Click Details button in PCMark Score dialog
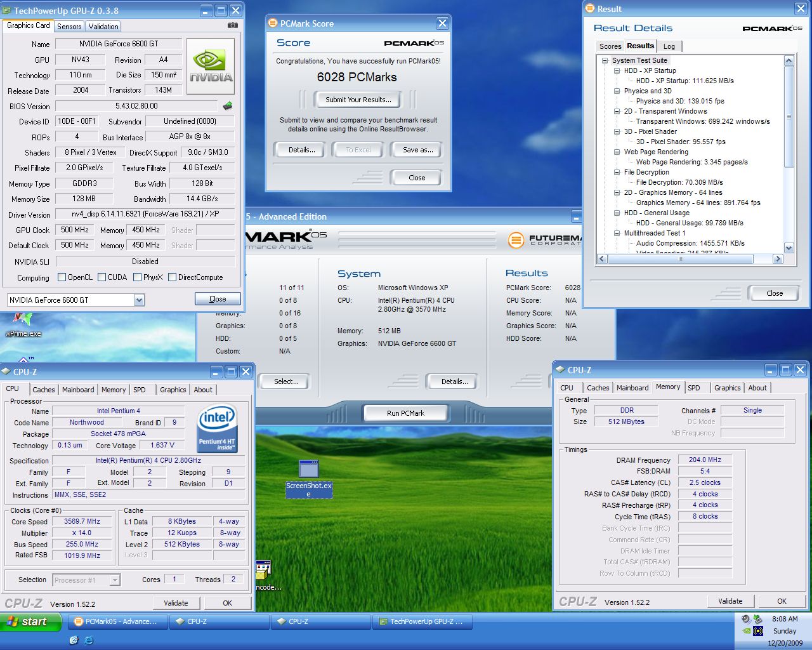This screenshot has width=812, height=650. pyautogui.click(x=301, y=150)
